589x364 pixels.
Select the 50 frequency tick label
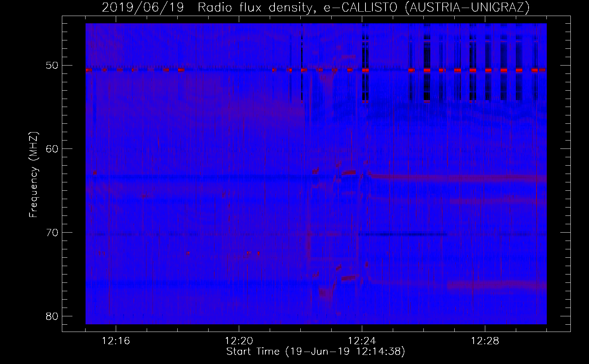tap(51, 66)
